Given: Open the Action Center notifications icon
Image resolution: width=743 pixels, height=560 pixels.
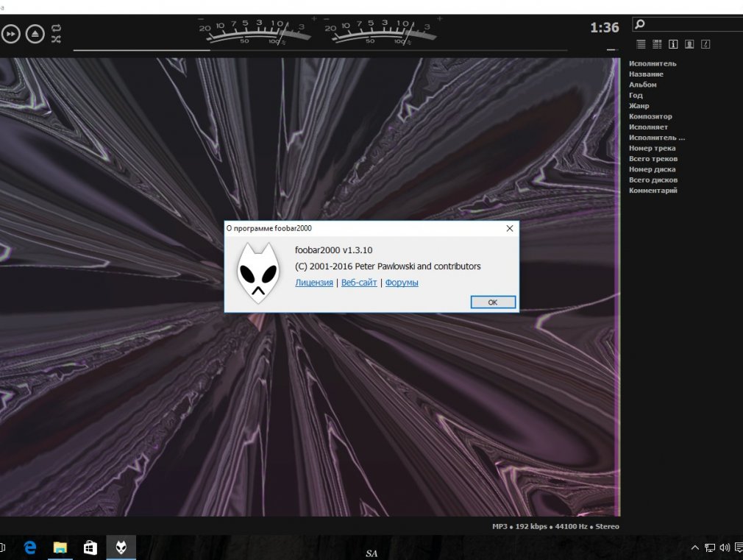Looking at the screenshot, I should click(x=739, y=548).
